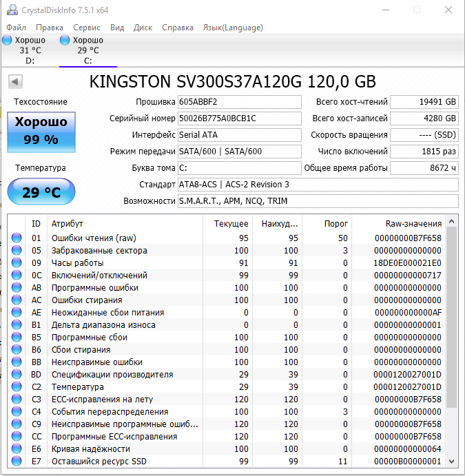Click blue status icon of attribute E7
Screen dimensions: 465x476
(x=17, y=461)
